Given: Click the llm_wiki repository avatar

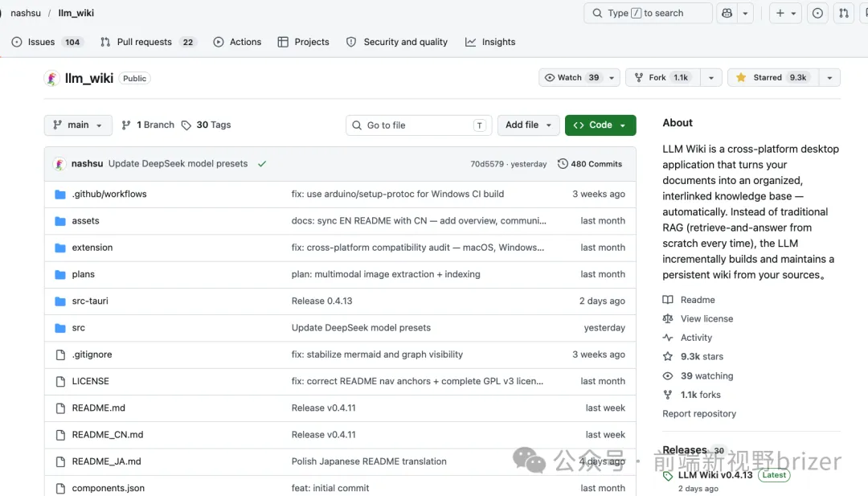Looking at the screenshot, I should click(x=52, y=78).
